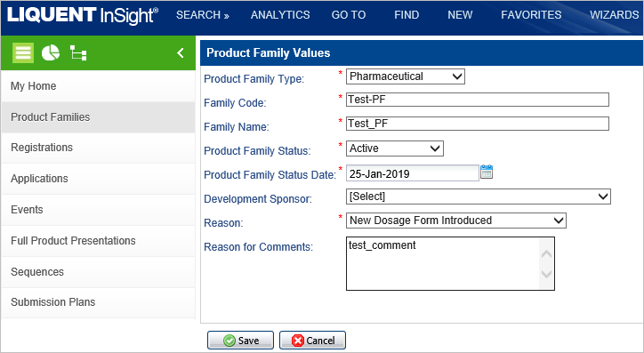
Task: Click the Product Family Values header
Action: (269, 53)
